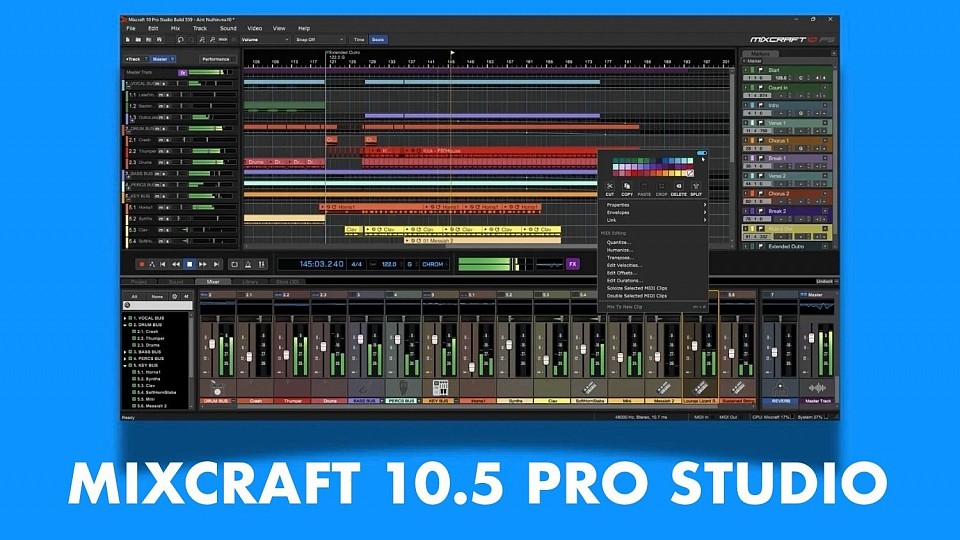Click Rewind to start transport button
Image resolution: width=960 pixels, height=540 pixels.
point(163,264)
